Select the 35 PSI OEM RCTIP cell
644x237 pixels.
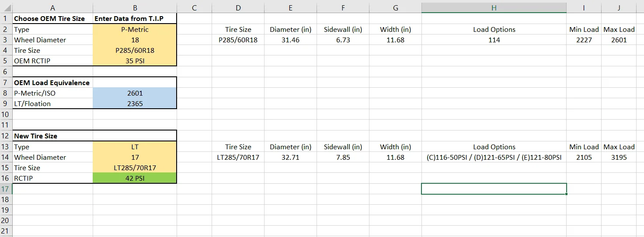(x=135, y=61)
